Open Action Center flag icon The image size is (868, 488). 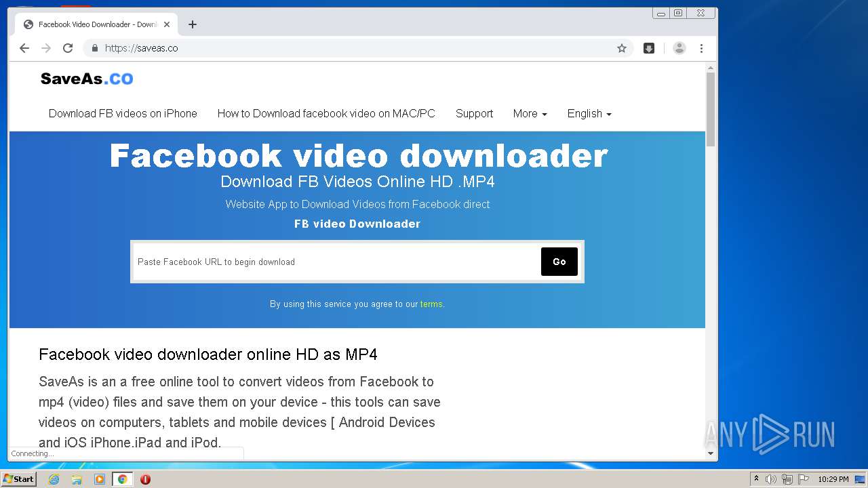[804, 479]
